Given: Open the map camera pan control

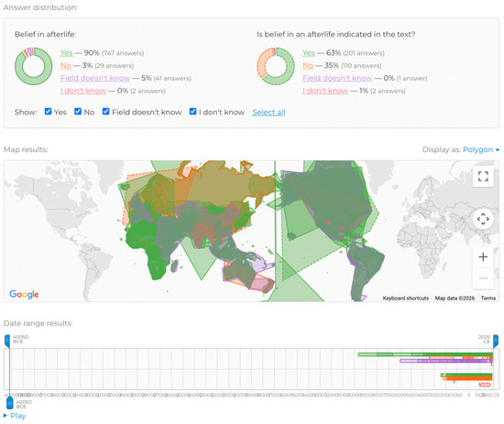Looking at the screenshot, I should pos(483,219).
